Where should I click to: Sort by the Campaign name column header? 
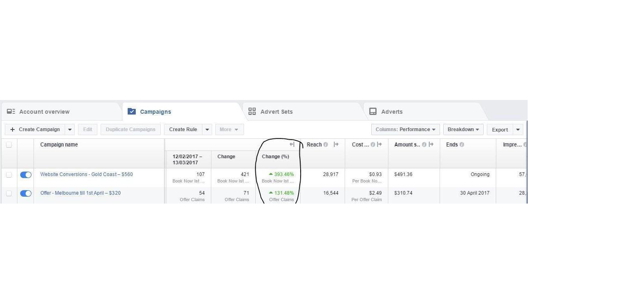point(59,144)
